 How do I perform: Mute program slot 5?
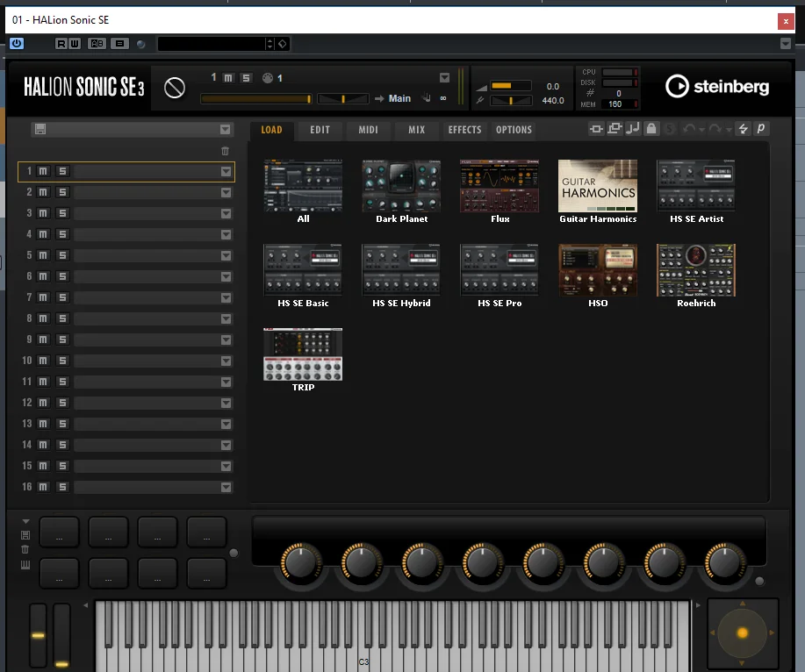tap(43, 255)
